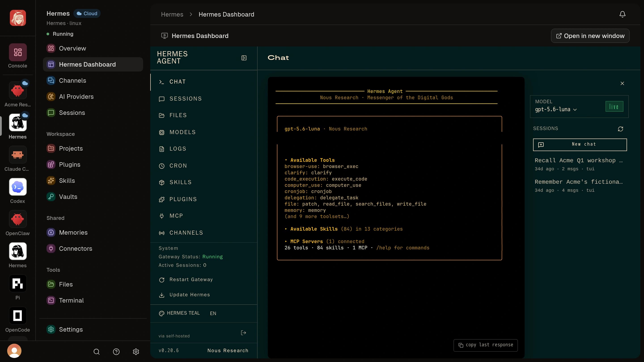
Task: Select the Pi agent icon
Action: 18,284
